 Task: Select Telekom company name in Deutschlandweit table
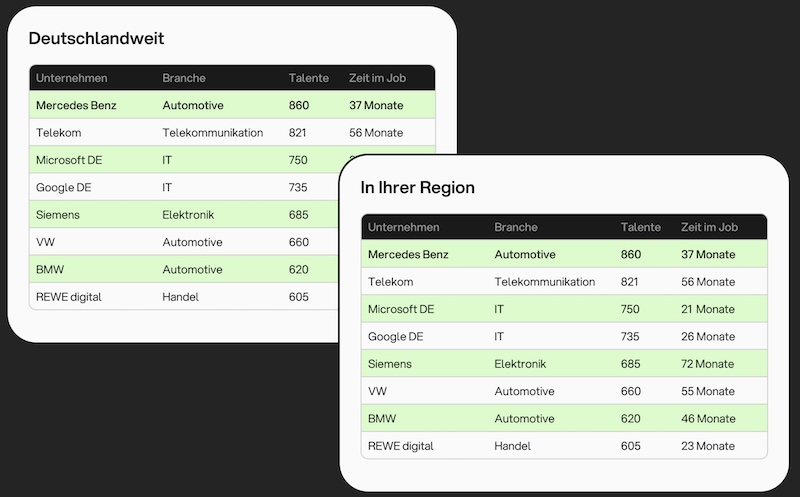point(58,132)
